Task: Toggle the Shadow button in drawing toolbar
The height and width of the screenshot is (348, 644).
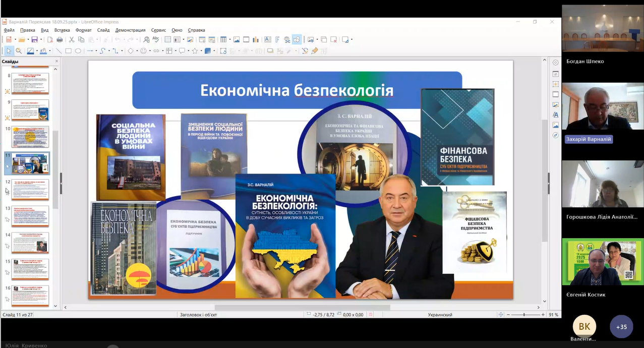Action: point(270,51)
